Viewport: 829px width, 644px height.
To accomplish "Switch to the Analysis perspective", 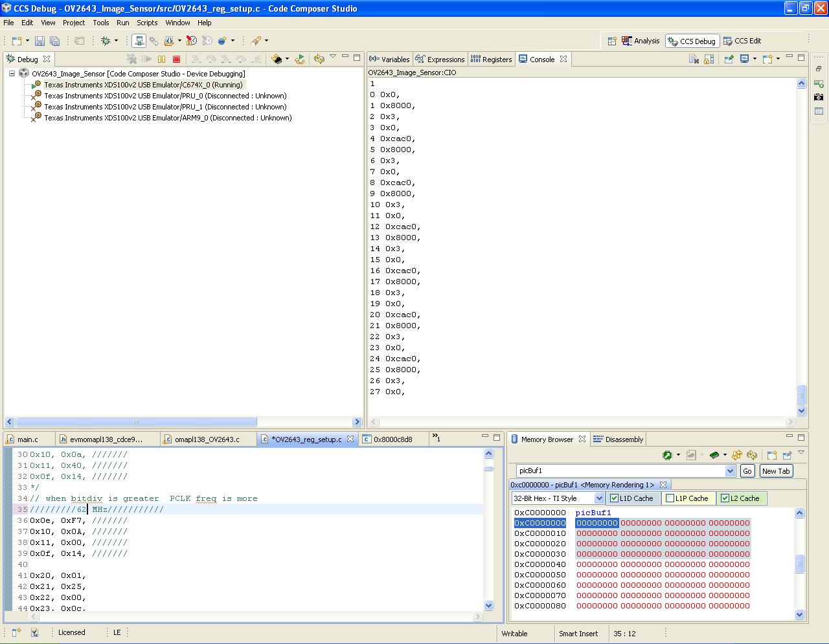I will 641,41.
